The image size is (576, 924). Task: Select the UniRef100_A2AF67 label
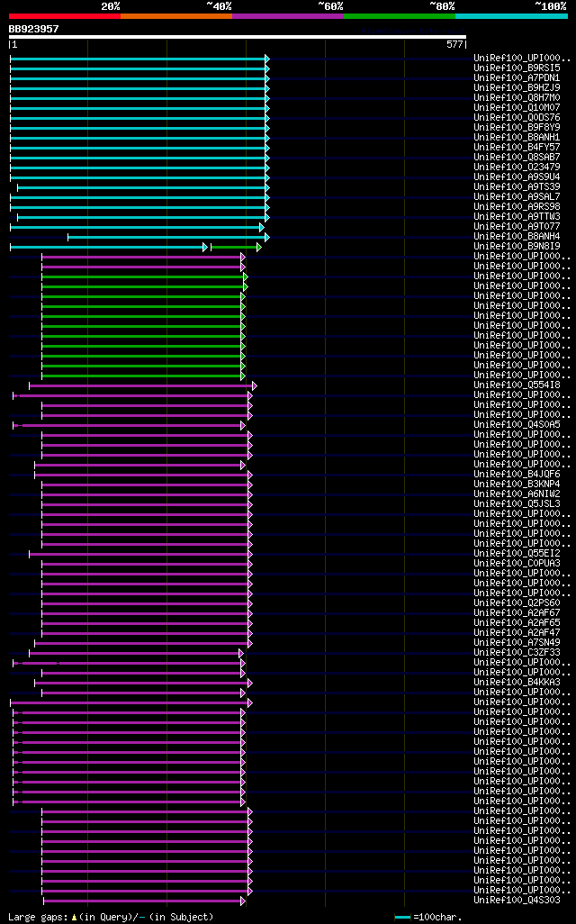point(517,613)
